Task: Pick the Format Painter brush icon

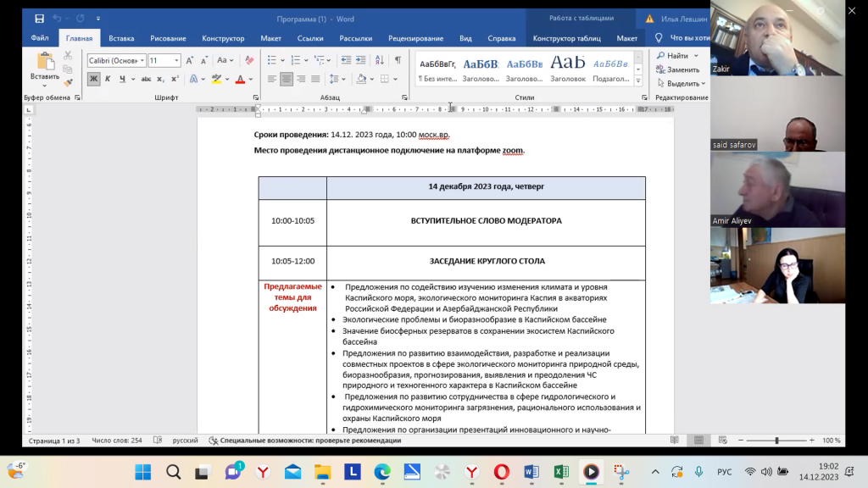Action: pyautogui.click(x=68, y=83)
